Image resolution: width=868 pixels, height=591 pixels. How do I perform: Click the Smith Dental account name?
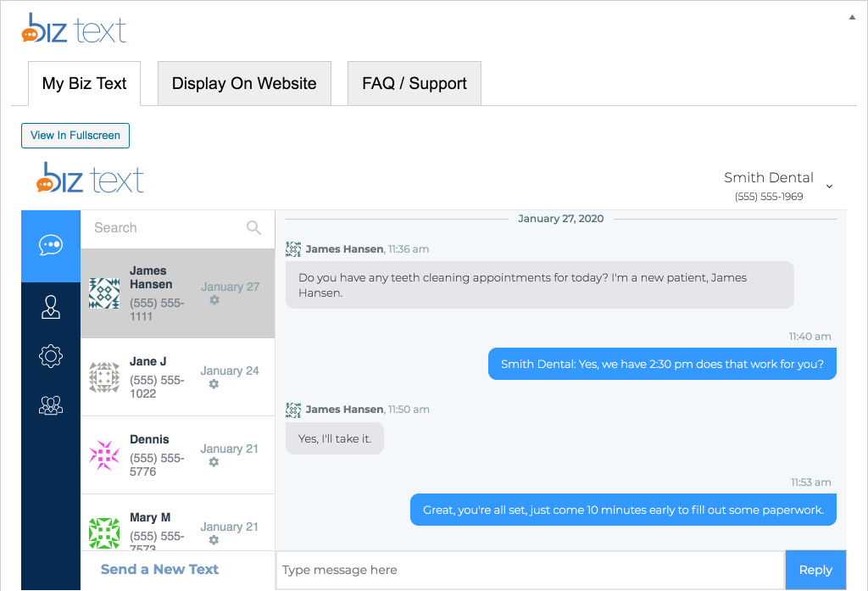tap(768, 178)
